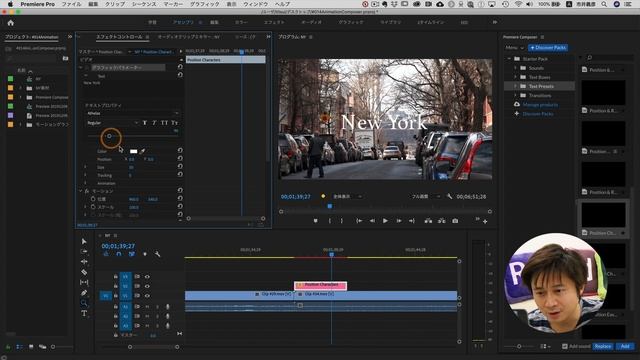Open the Regular font style dropdown
This screenshot has height=360, width=640.
tap(112, 123)
